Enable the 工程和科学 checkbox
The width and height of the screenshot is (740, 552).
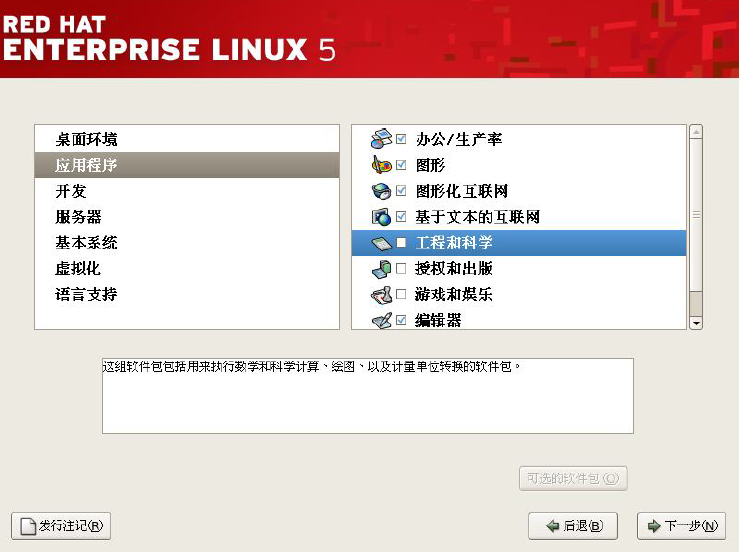(401, 243)
